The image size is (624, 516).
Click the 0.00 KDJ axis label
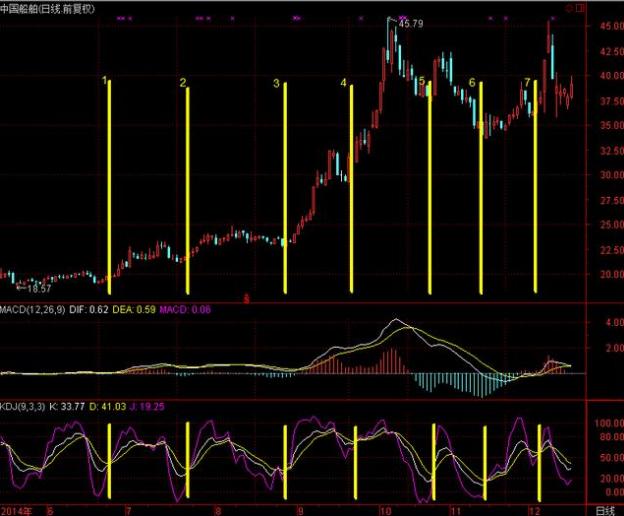[614, 492]
